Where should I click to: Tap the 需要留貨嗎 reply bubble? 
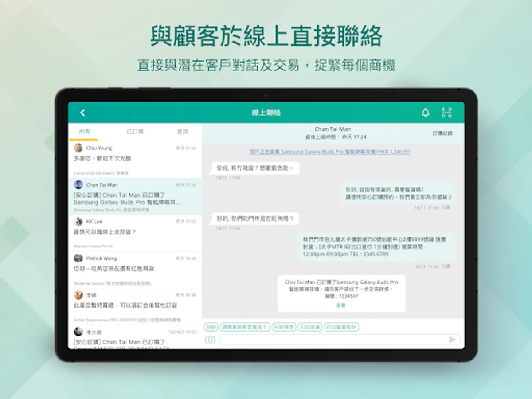coord(398,193)
